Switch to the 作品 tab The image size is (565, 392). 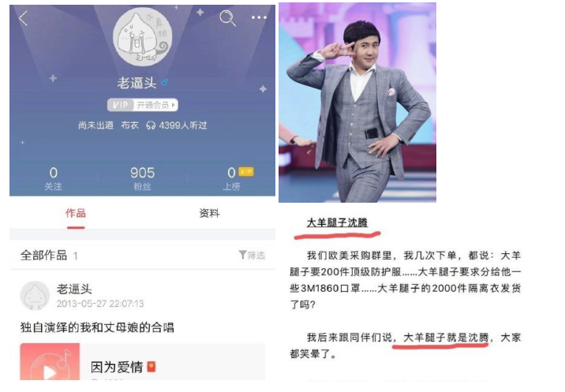pyautogui.click(x=76, y=213)
